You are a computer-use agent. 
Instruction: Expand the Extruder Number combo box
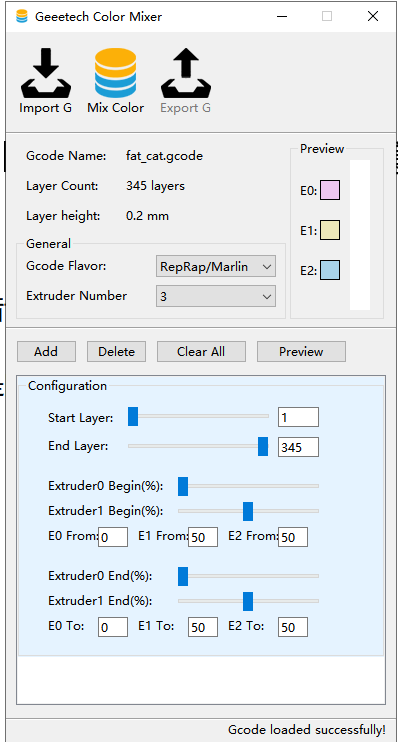tap(216, 296)
